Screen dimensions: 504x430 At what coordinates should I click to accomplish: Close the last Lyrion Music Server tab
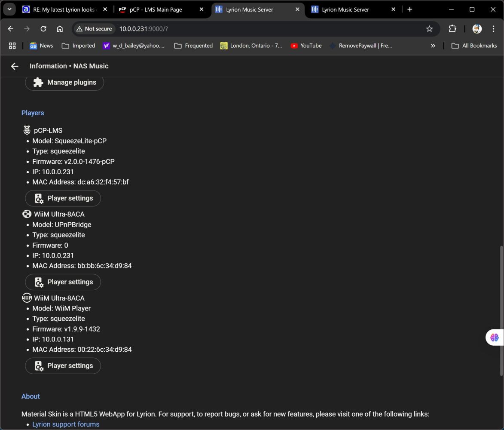(394, 9)
